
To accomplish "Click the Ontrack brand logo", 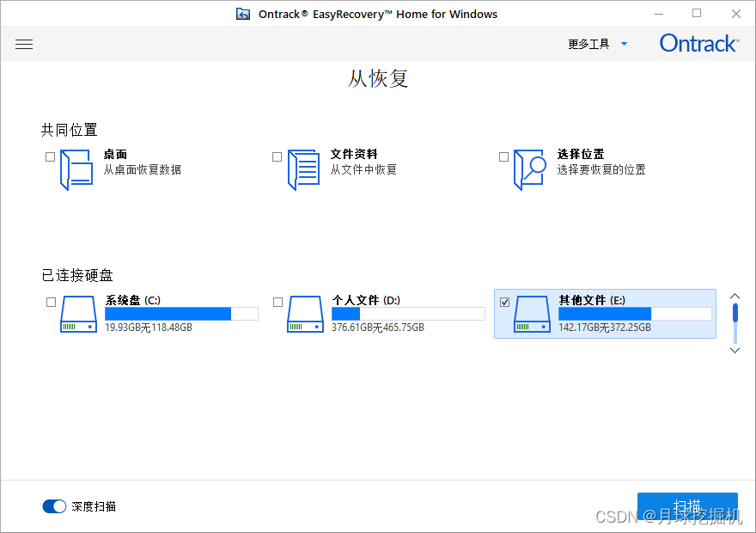I will (x=699, y=43).
